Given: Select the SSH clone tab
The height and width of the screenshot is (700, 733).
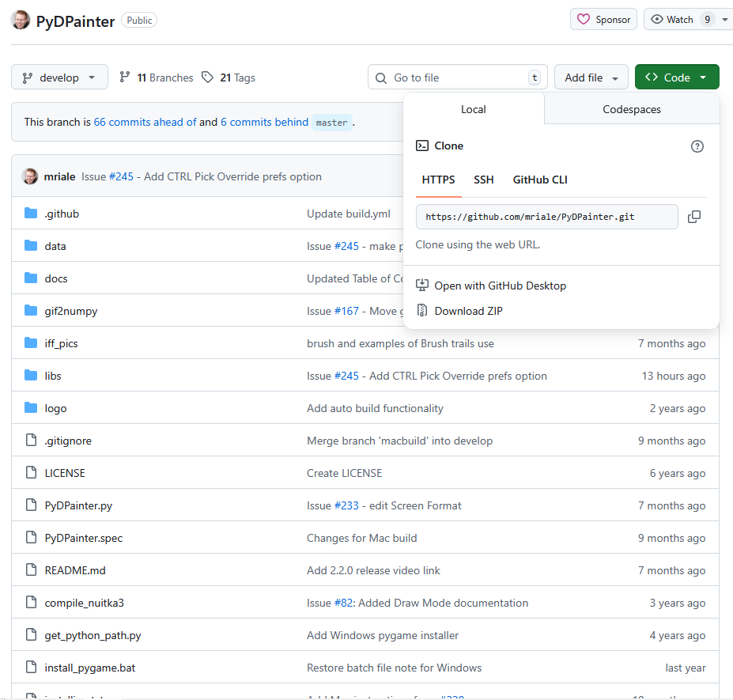Looking at the screenshot, I should coord(483,180).
